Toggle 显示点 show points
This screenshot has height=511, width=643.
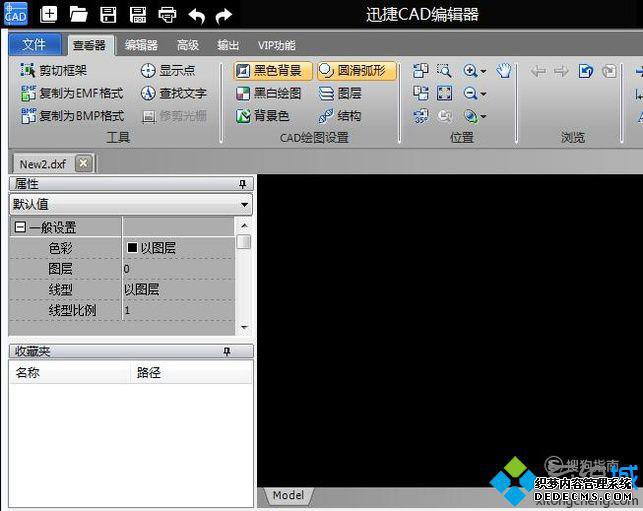[167, 71]
